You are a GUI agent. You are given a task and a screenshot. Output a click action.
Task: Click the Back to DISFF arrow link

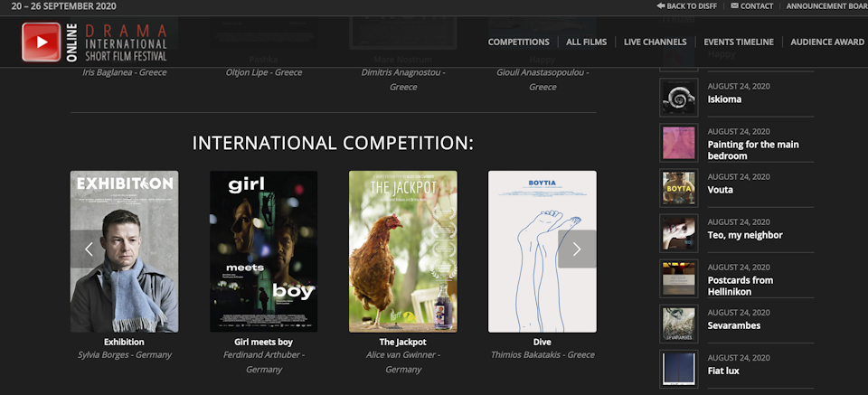(x=686, y=6)
